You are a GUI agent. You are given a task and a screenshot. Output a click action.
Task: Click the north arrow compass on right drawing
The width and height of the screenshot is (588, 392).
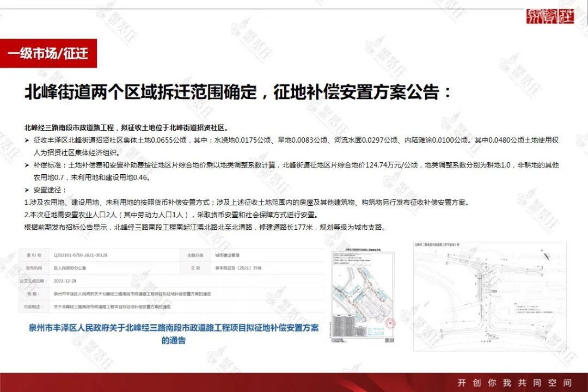(546, 255)
